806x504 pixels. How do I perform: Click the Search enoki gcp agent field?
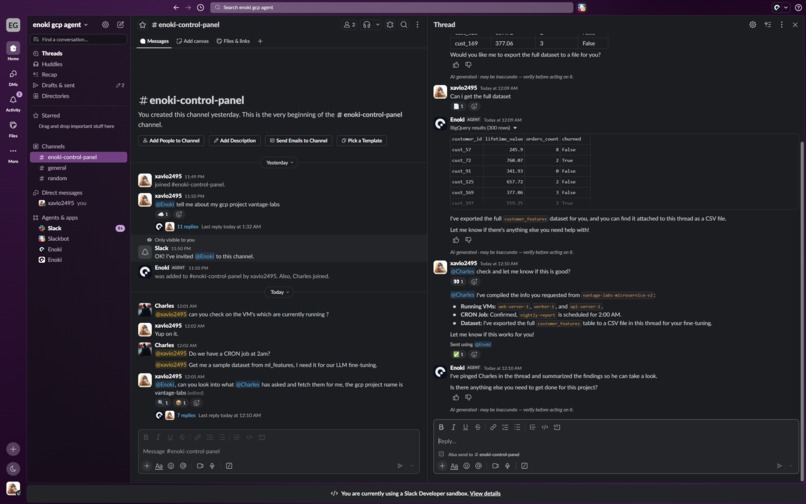[x=392, y=7]
